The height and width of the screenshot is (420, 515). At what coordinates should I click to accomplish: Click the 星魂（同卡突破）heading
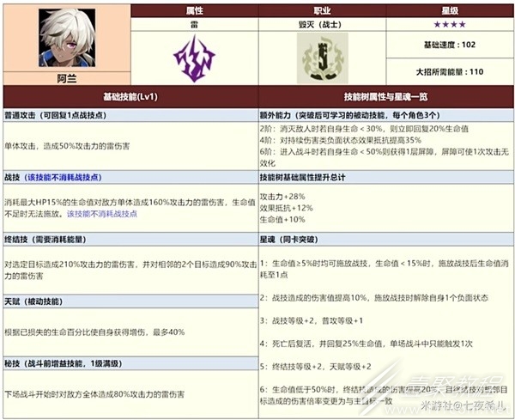pyautogui.click(x=289, y=240)
